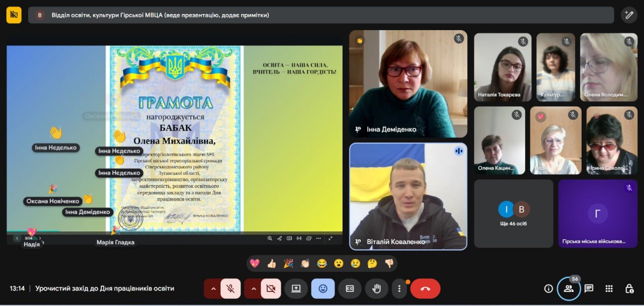644x306 pixels.
Task: Open the emoji reactions button
Action: 323,288
